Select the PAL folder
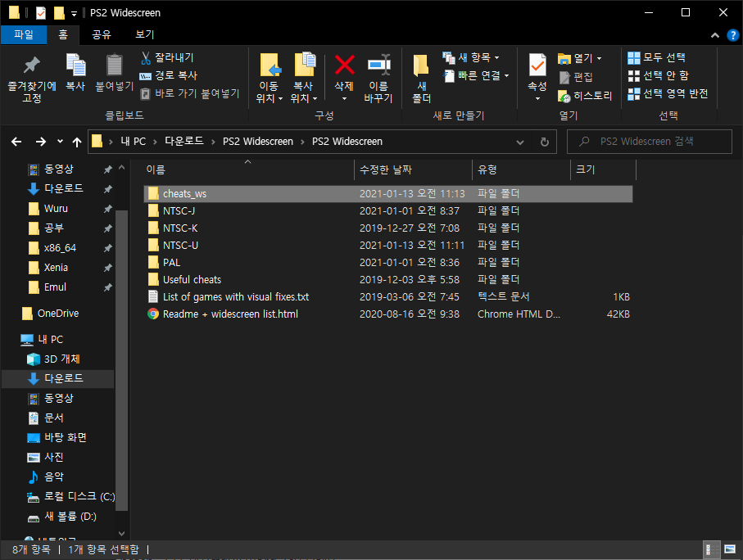Viewport: 743px width, 560px height. 387,263
